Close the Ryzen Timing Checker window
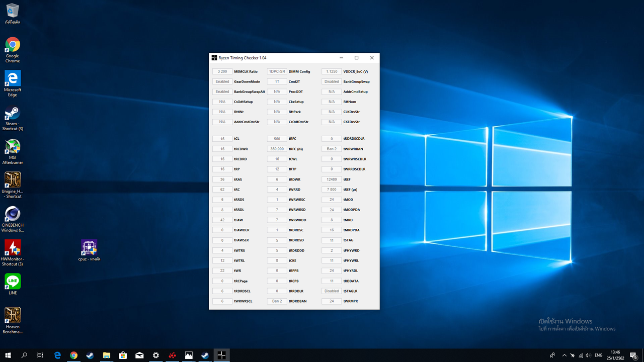Image resolution: width=644 pixels, height=362 pixels. pos(372,58)
